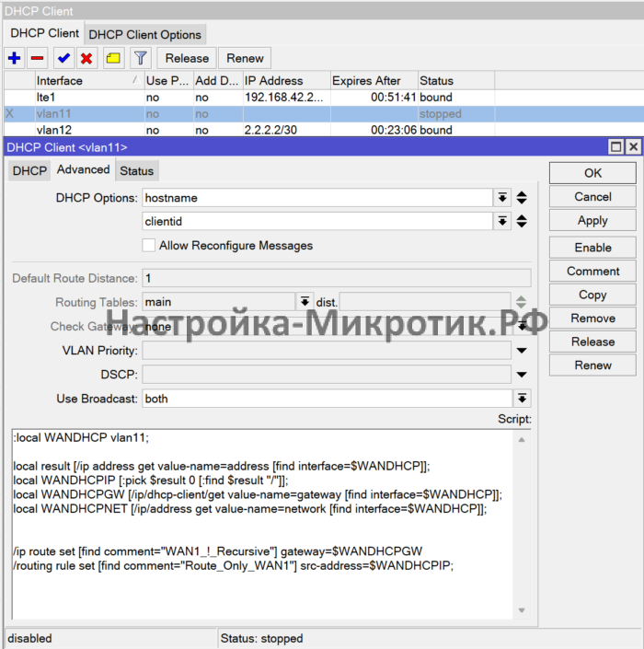This screenshot has height=649, width=644.
Task: Click Apply button
Action: 592,220
